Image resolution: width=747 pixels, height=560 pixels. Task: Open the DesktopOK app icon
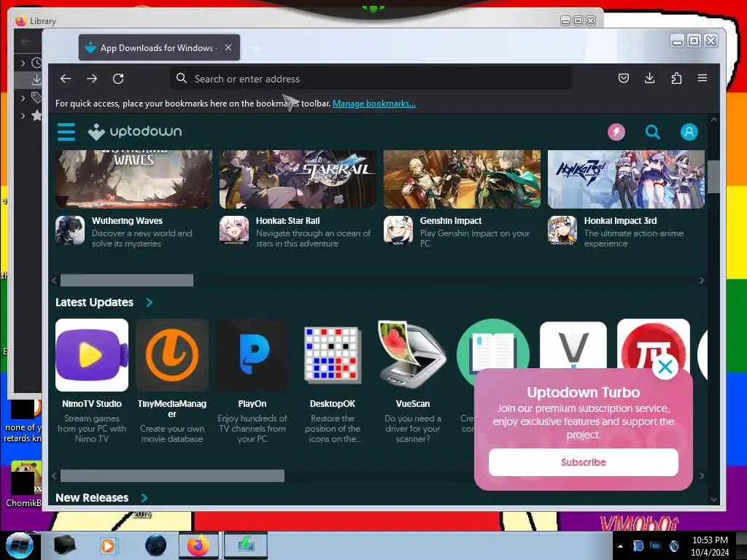point(333,355)
